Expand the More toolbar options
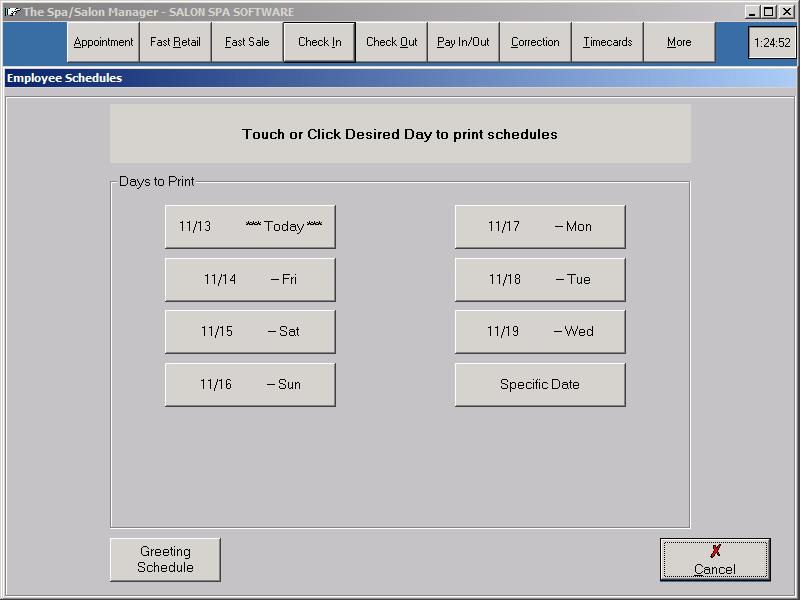The height and width of the screenshot is (600, 800). 679,42
